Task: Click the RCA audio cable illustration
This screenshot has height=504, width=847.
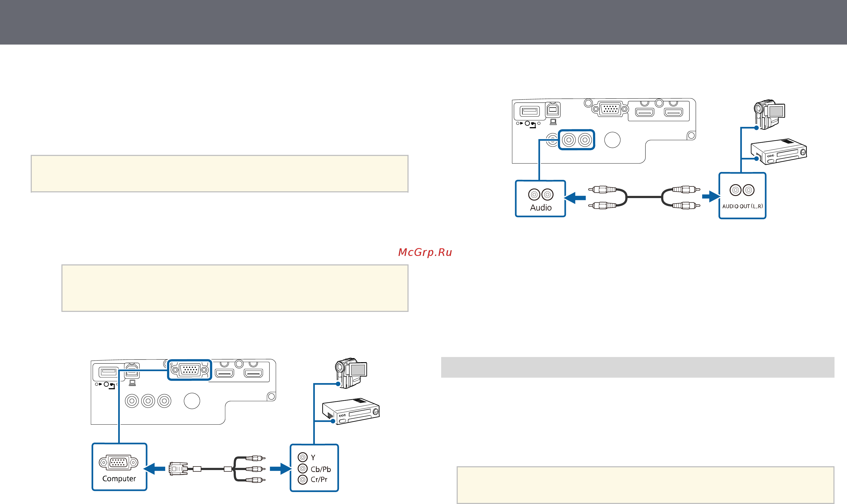Action: click(x=644, y=197)
